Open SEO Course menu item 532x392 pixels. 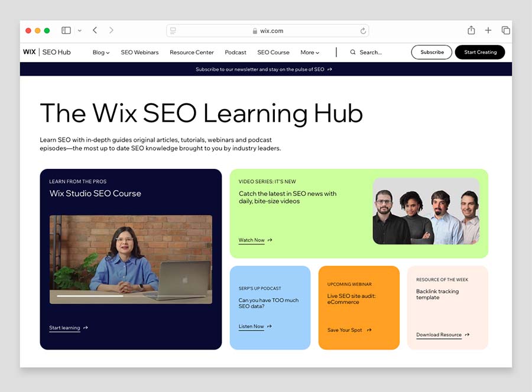[x=273, y=53]
